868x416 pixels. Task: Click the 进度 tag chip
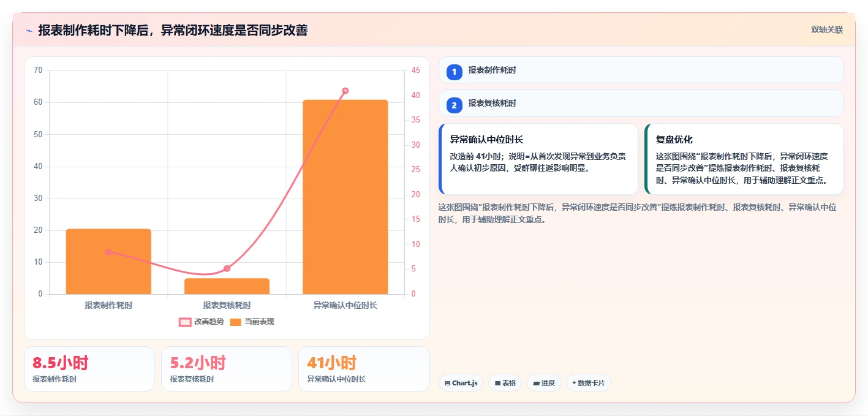tap(544, 383)
